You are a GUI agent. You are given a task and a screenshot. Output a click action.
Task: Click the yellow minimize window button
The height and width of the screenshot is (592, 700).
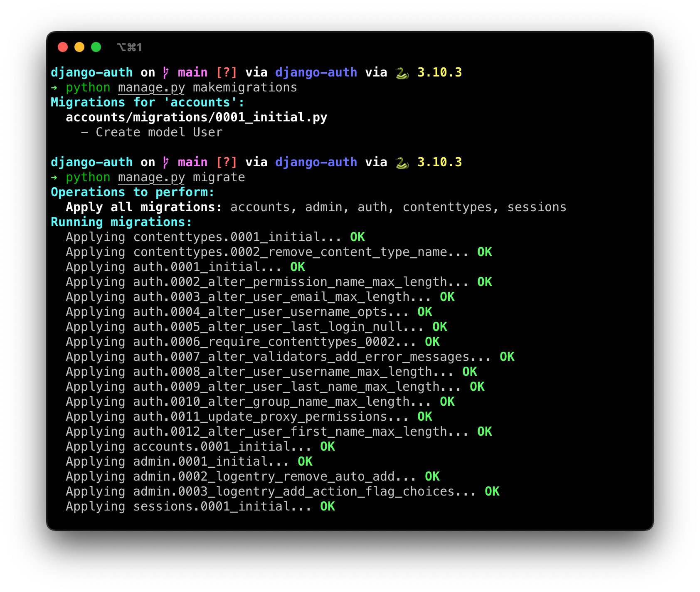click(79, 47)
